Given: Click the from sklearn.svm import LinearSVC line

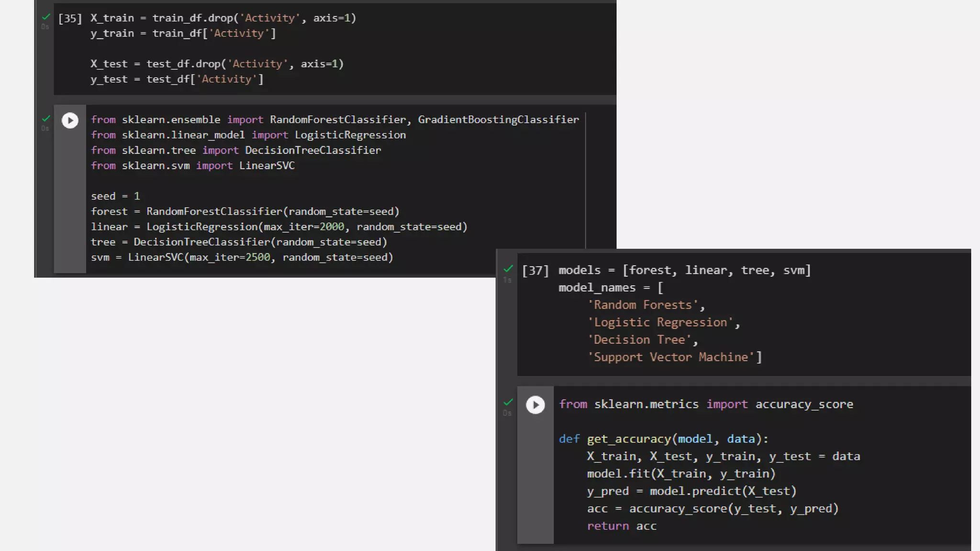Looking at the screenshot, I should [x=193, y=165].
